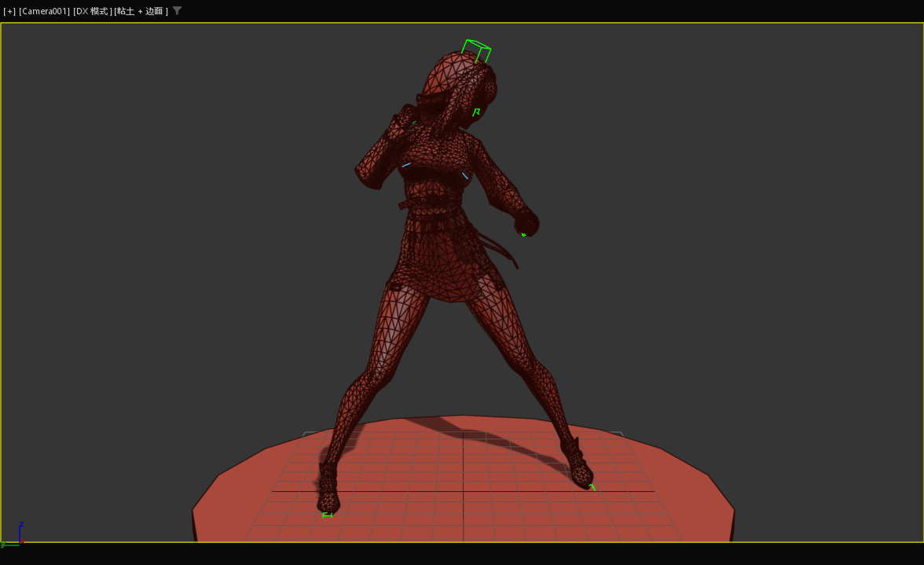The width and height of the screenshot is (924, 565).
Task: Click the viewport filter funnel icon
Action: click(x=177, y=11)
